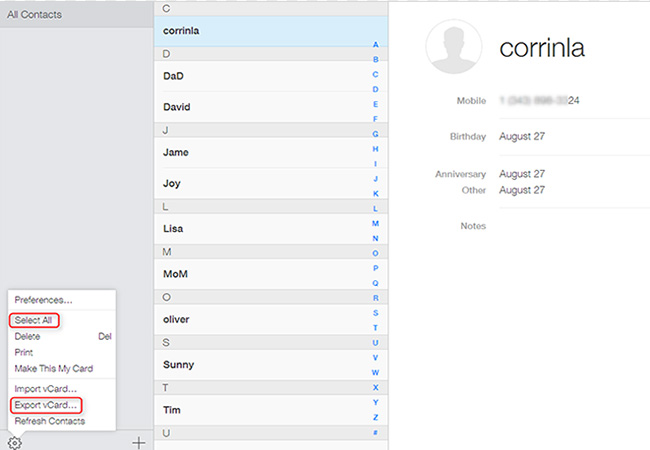Jump to letter Y in index

[x=376, y=403]
